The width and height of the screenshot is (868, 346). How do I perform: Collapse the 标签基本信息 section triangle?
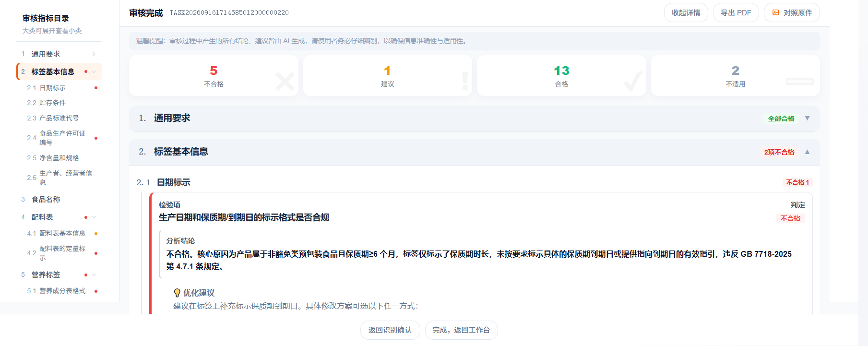pyautogui.click(x=807, y=152)
